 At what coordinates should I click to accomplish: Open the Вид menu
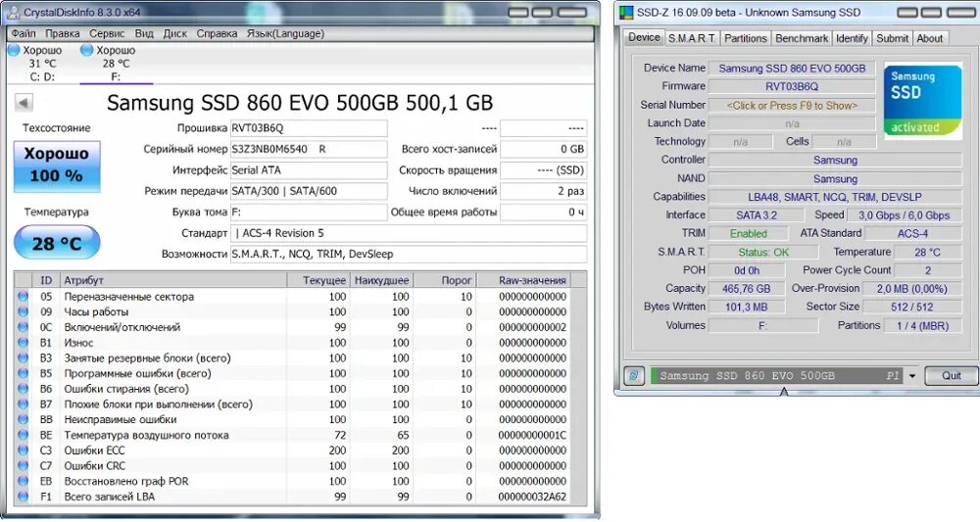click(144, 33)
